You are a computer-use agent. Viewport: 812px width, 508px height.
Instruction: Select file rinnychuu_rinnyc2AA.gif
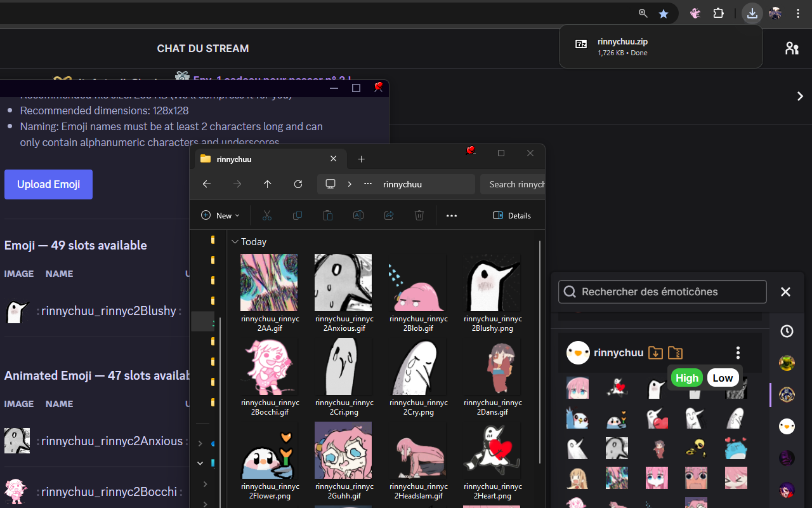(269, 293)
